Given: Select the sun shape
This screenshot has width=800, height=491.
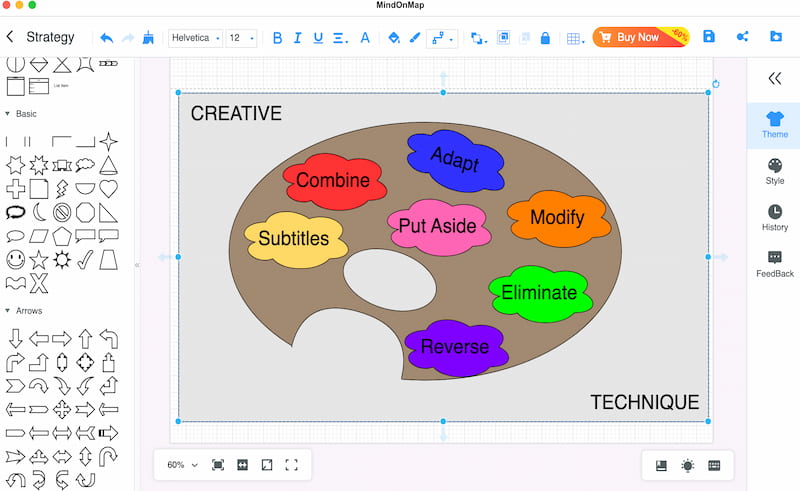Looking at the screenshot, I should (x=62, y=260).
